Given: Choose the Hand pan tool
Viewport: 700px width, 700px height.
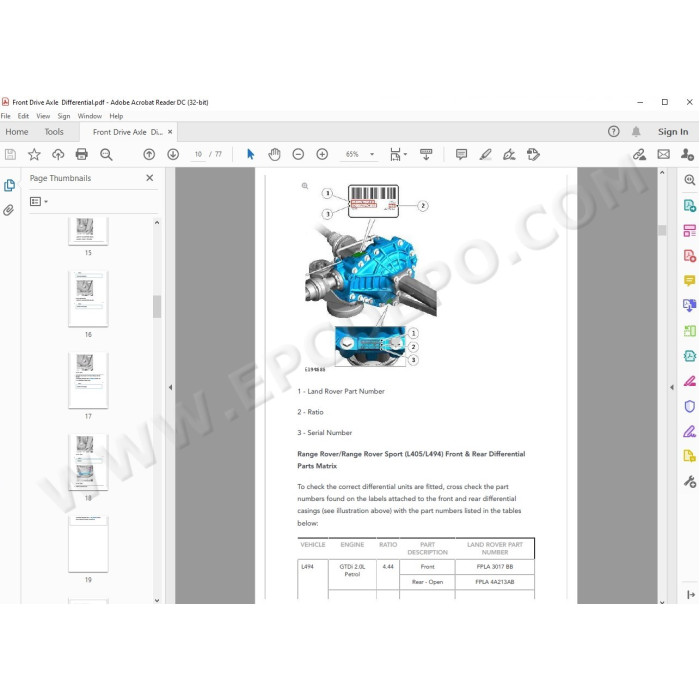Looking at the screenshot, I should coord(274,154).
